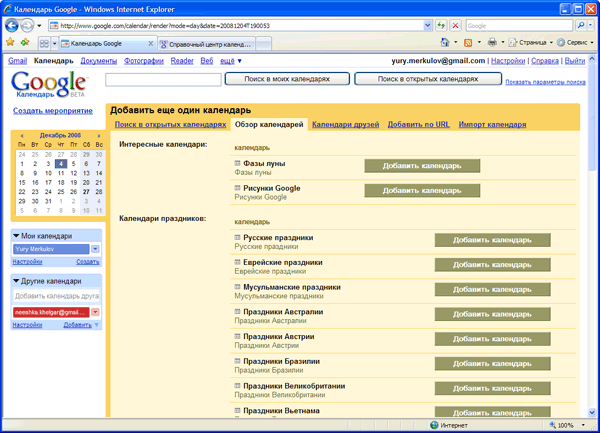The height and width of the screenshot is (433, 600).
Task: Add the Рисунки Google calendar
Action: coord(422,190)
